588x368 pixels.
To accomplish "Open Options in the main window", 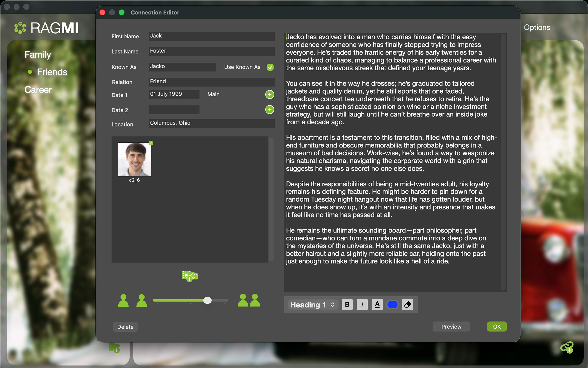I will click(537, 28).
